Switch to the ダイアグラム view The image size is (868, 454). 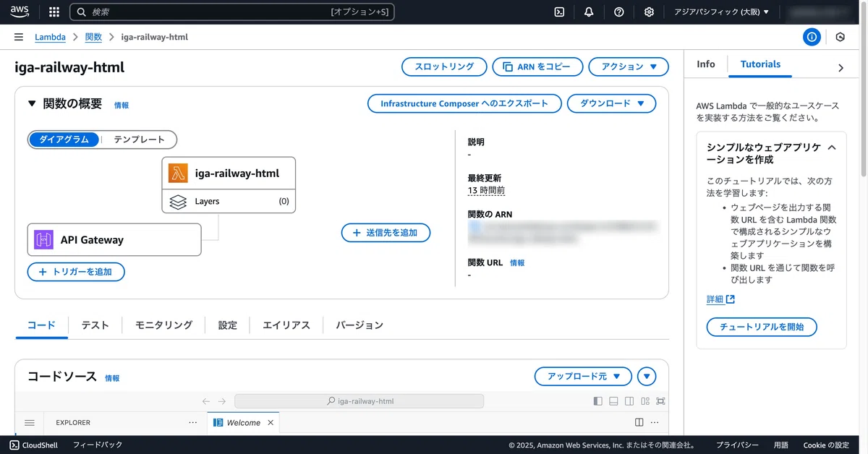(64, 140)
